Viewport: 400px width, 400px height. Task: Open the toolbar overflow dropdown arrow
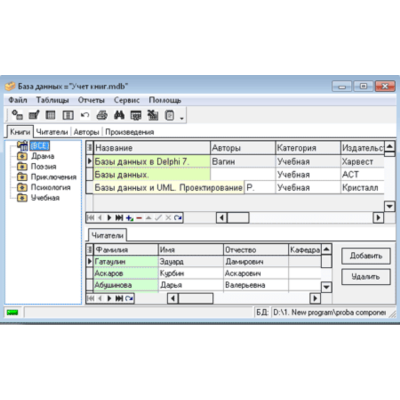pos(182,118)
